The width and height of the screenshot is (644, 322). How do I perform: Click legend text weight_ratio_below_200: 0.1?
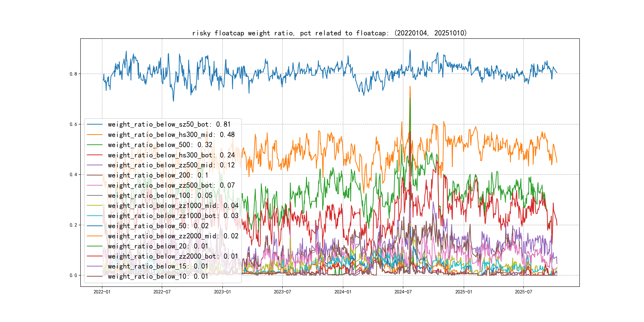click(x=158, y=175)
